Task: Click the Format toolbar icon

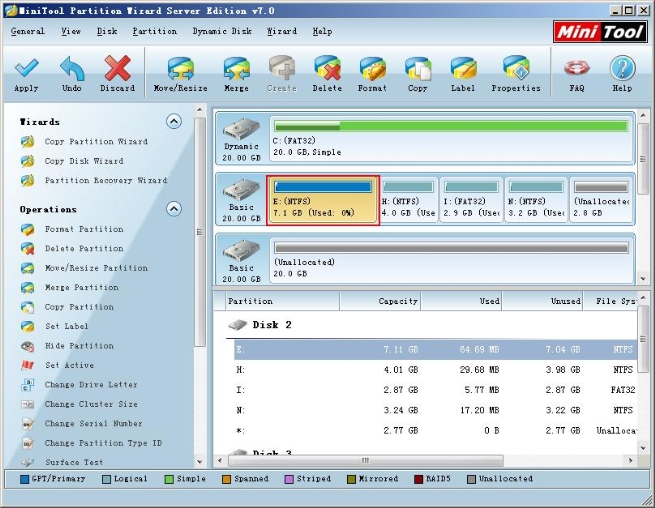Action: click(372, 69)
